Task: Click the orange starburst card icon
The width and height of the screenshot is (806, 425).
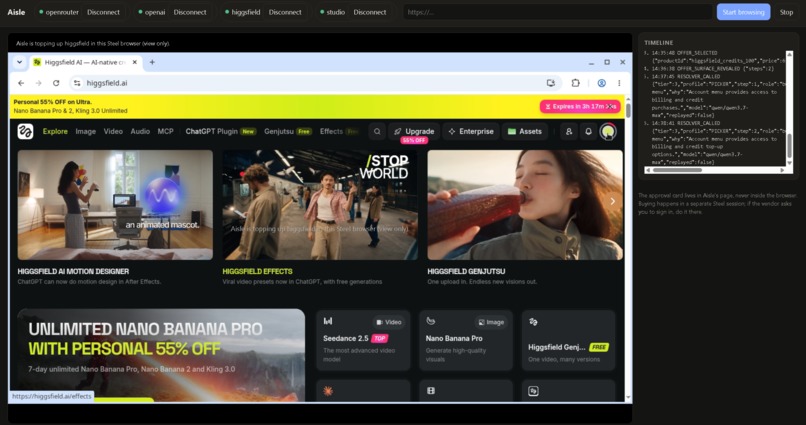Action: (328, 391)
